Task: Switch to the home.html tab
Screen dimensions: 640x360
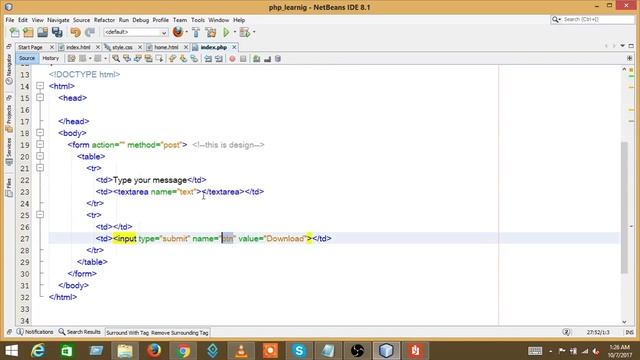Action: click(x=166, y=47)
